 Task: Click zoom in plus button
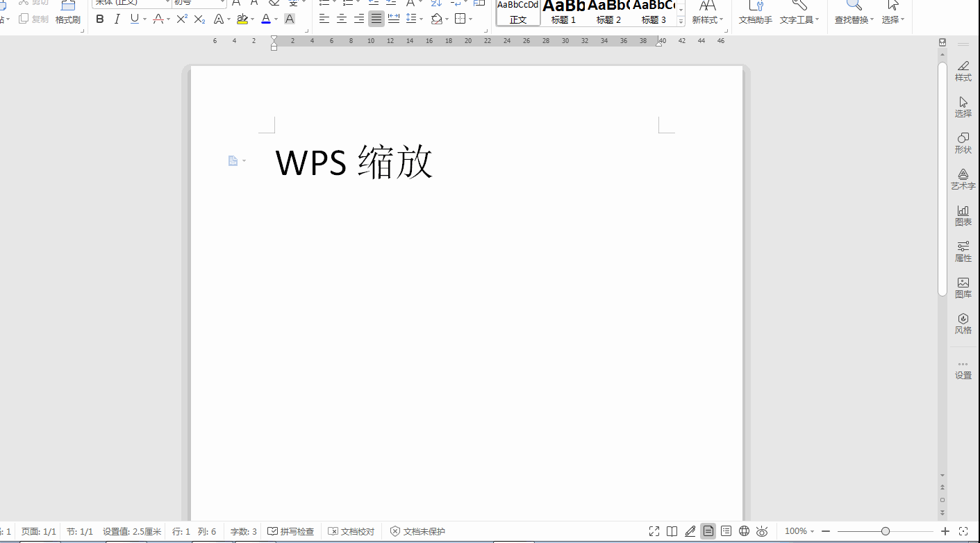[945, 531]
